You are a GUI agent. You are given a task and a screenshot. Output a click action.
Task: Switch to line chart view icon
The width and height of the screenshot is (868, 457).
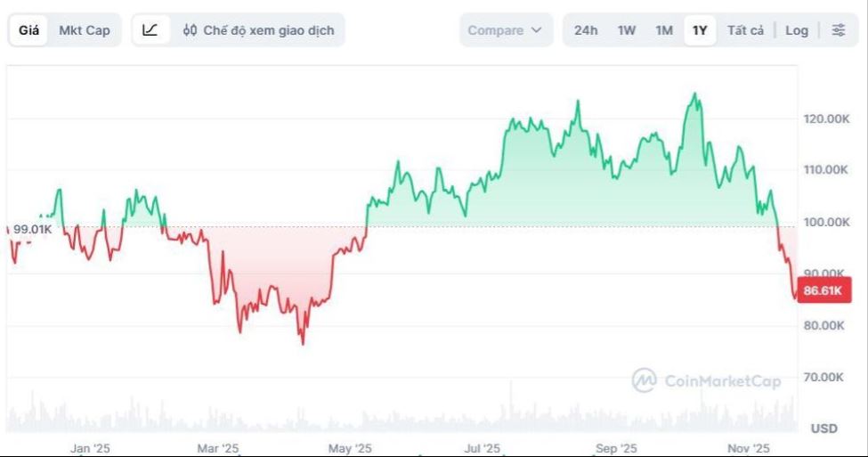click(150, 30)
